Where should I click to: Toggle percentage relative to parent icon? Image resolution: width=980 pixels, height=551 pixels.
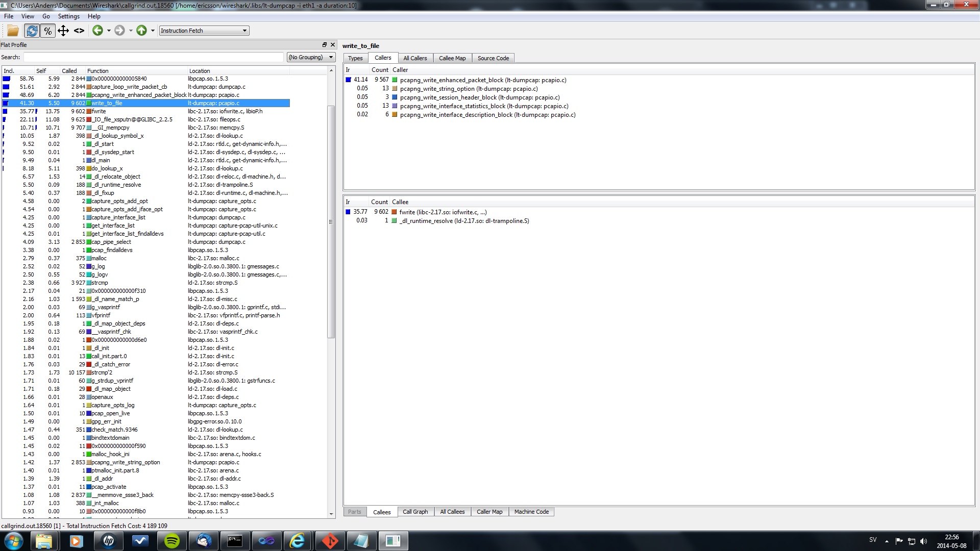(x=63, y=31)
